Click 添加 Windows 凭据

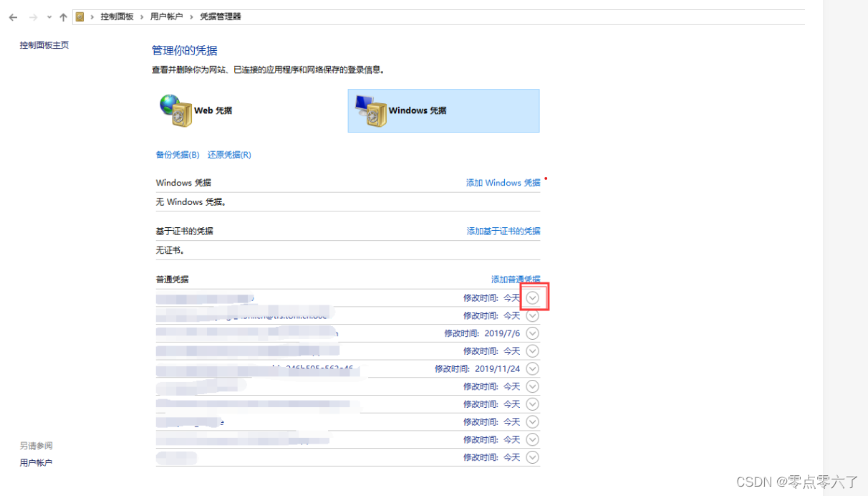[503, 183]
